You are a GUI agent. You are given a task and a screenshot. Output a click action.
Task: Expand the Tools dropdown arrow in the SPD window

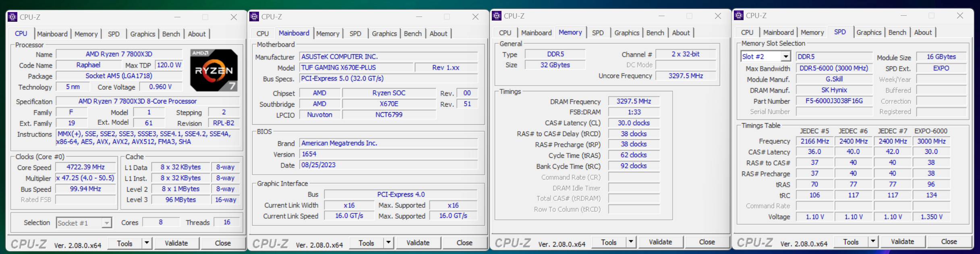(x=873, y=242)
